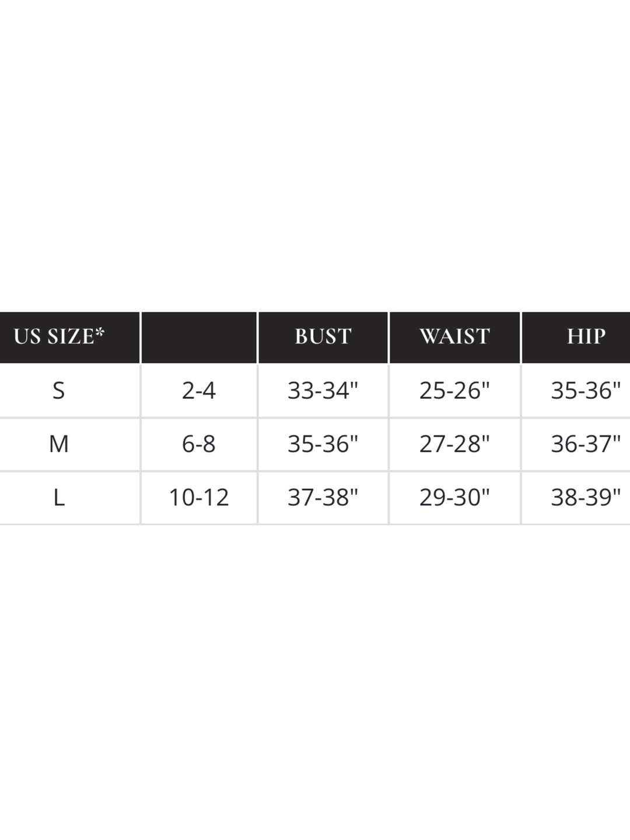Select the S size cell
Screen dimensions: 630x840
point(58,390)
